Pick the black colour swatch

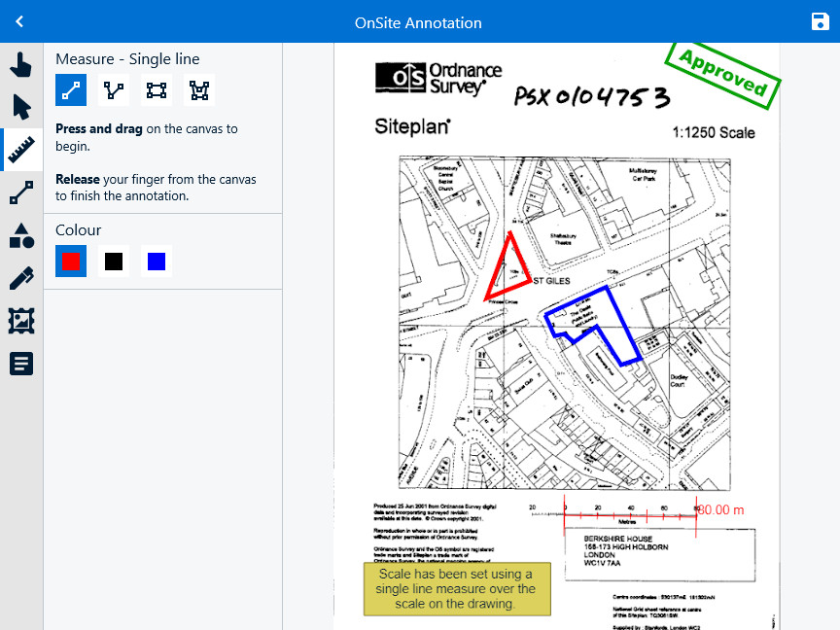tap(114, 262)
